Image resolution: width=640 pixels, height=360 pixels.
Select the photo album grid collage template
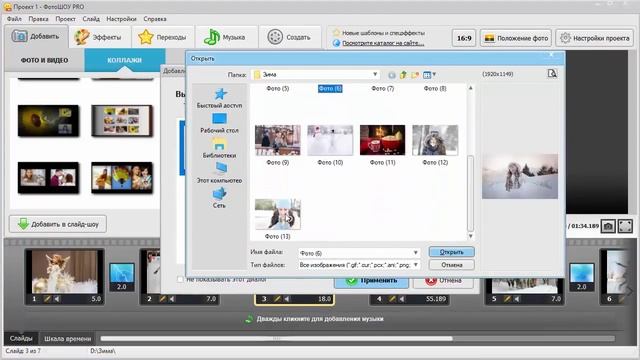(x=122, y=121)
